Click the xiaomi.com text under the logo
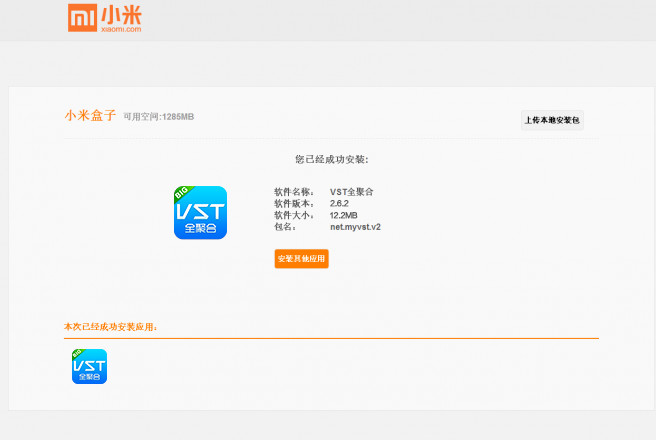Viewport: 656px width, 440px height. point(121,30)
